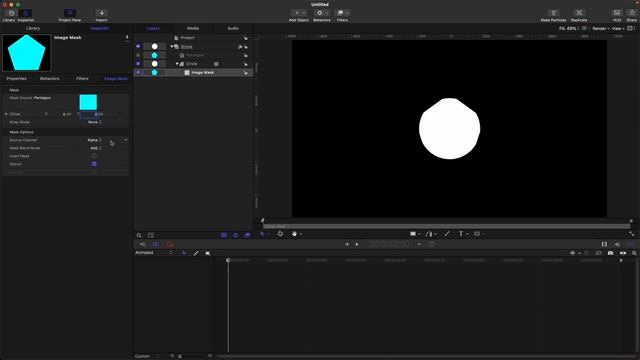This screenshot has width=640, height=360.
Task: Select the Bezier pen tool
Action: (x=429, y=234)
